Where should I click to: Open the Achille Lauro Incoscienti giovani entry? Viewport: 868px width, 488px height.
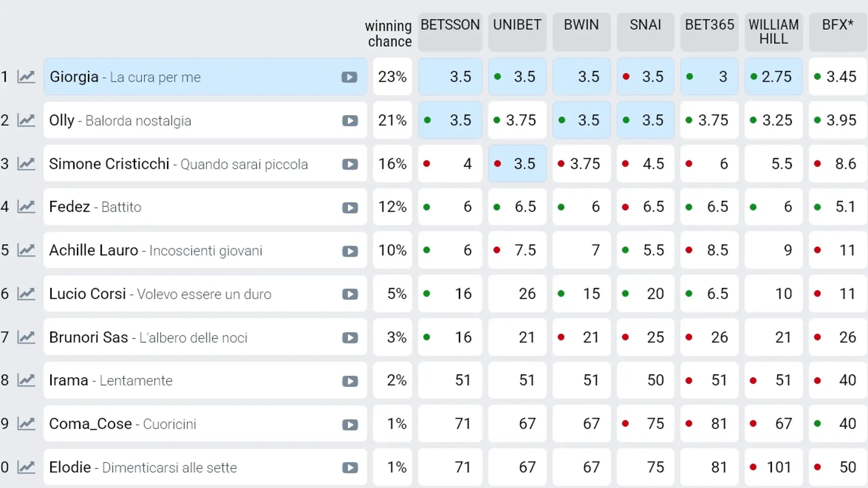[155, 250]
